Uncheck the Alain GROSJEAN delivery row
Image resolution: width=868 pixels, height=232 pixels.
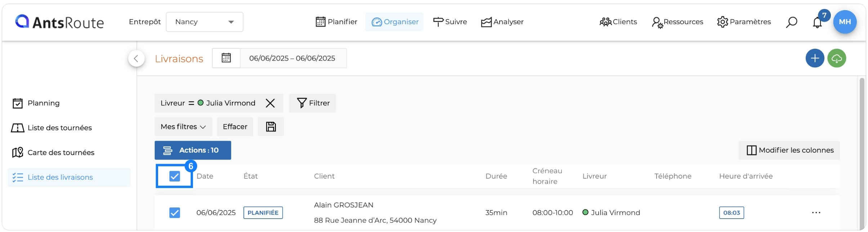coord(175,213)
